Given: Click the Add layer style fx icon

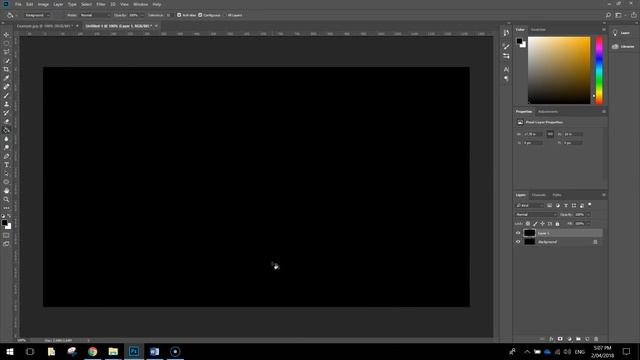Looking at the screenshot, I should [x=551, y=339].
